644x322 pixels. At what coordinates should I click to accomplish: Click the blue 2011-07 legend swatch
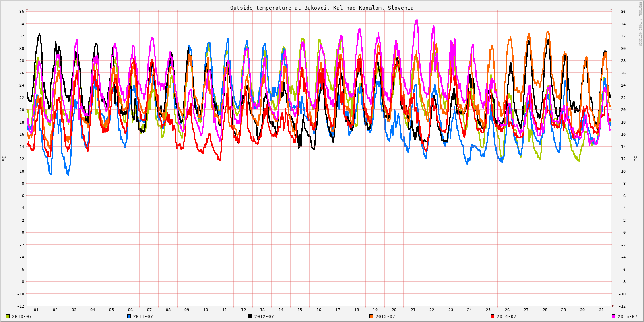(x=129, y=316)
